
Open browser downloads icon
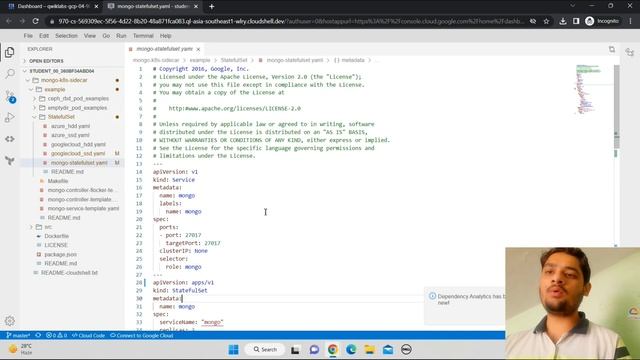[562, 21]
